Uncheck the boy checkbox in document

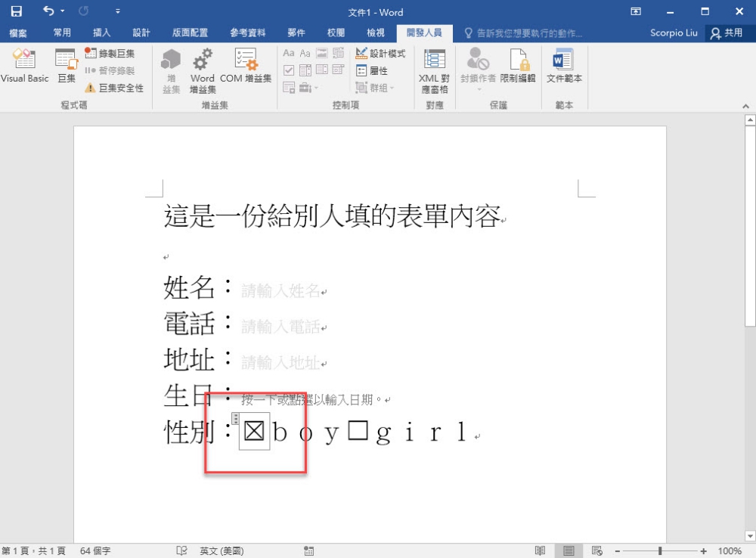254,431
